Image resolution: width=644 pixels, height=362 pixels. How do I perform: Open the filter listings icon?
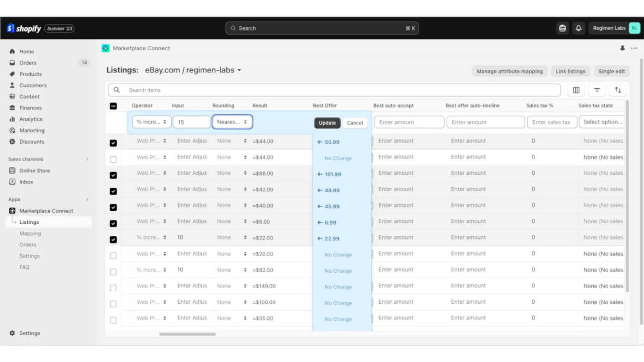point(597,90)
